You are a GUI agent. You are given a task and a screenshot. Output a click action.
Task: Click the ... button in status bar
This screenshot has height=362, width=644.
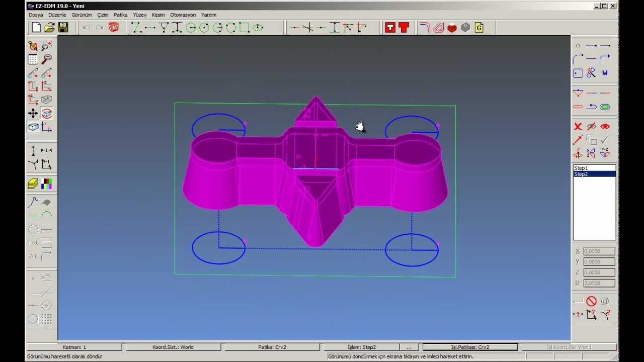(409, 347)
